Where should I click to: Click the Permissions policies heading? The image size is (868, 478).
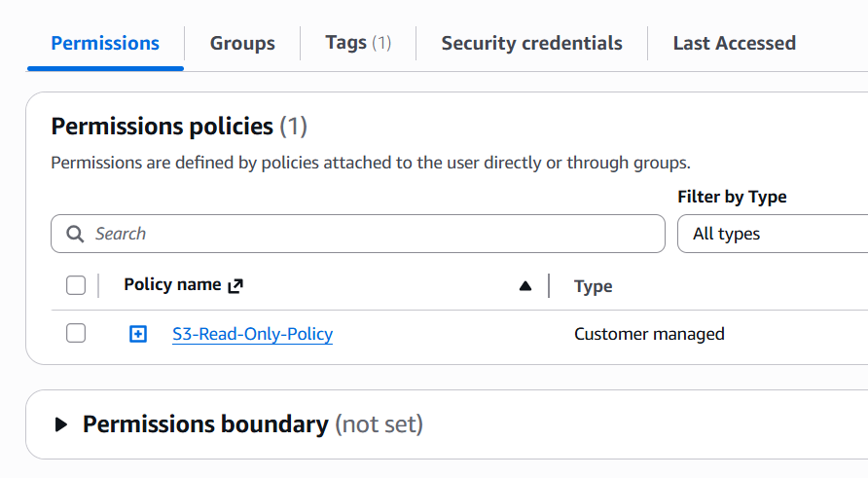coord(162,126)
